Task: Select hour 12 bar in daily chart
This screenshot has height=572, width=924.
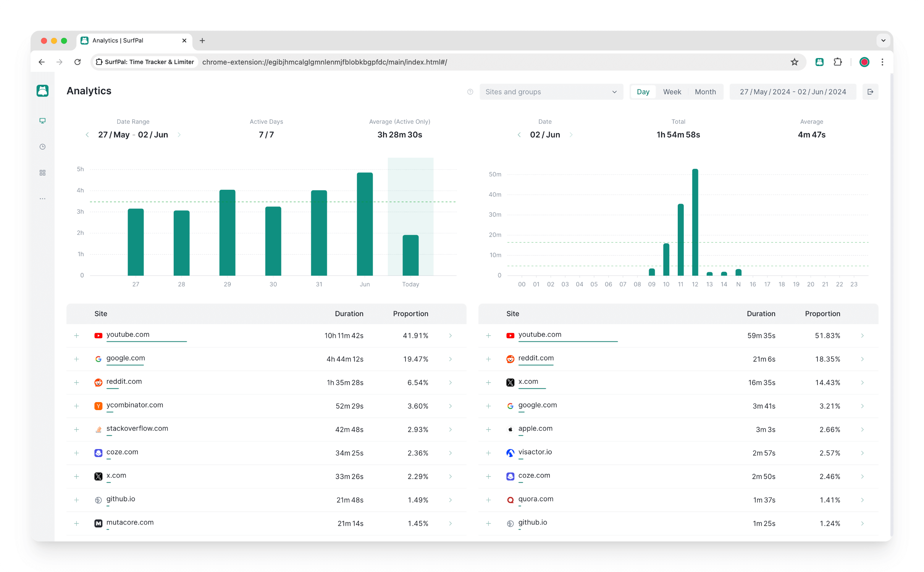Action: [x=695, y=222]
